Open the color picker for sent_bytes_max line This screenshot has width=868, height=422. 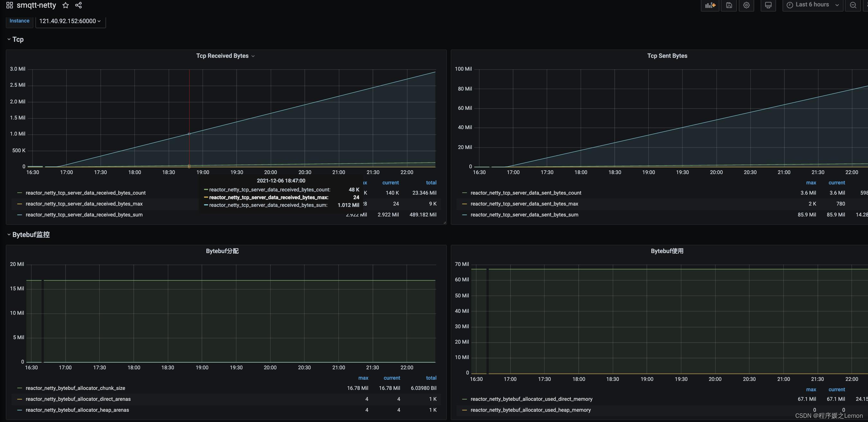465,204
